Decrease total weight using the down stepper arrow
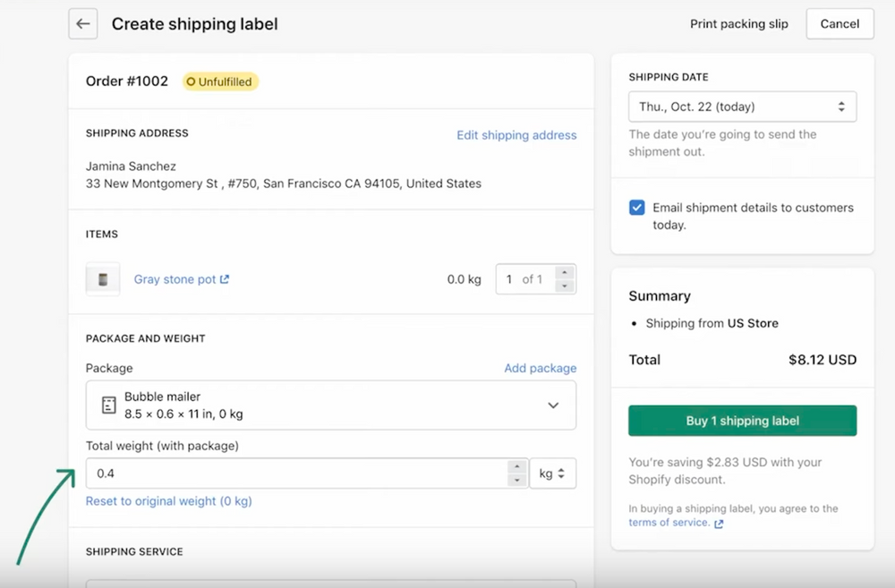The height and width of the screenshot is (588, 895). (x=517, y=479)
